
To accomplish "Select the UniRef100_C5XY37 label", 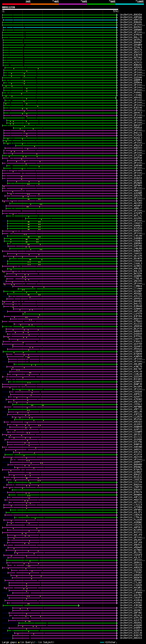I will [131, 60].
